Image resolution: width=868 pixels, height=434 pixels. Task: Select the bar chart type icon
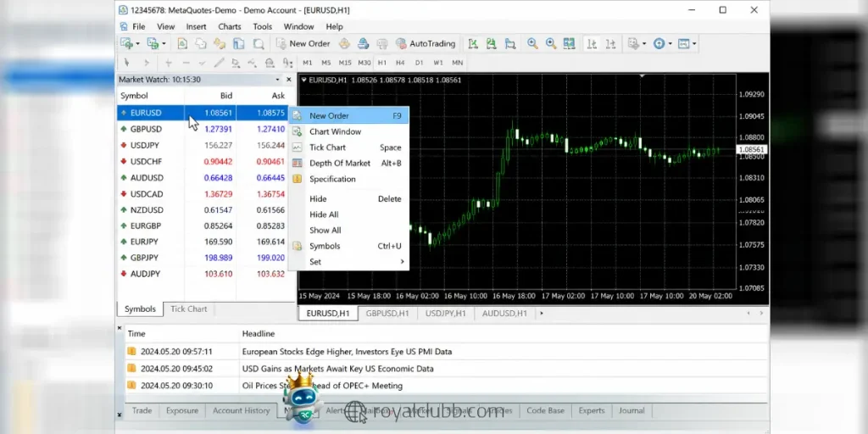coord(473,43)
